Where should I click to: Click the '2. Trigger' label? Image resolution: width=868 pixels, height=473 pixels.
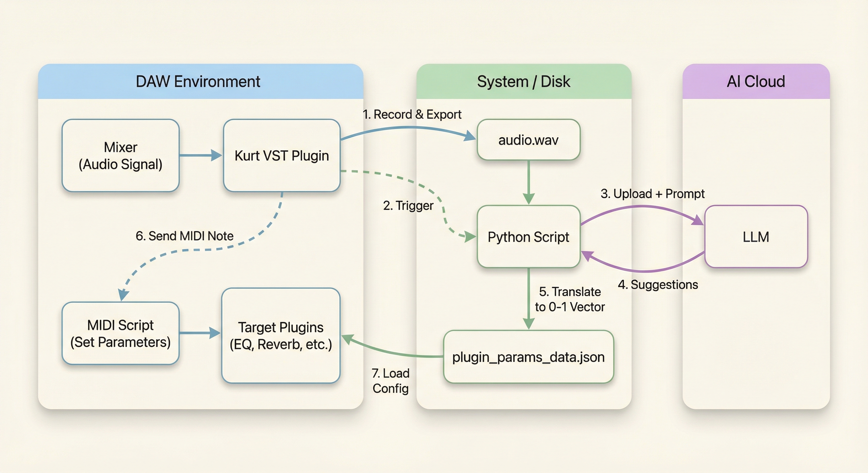(408, 205)
